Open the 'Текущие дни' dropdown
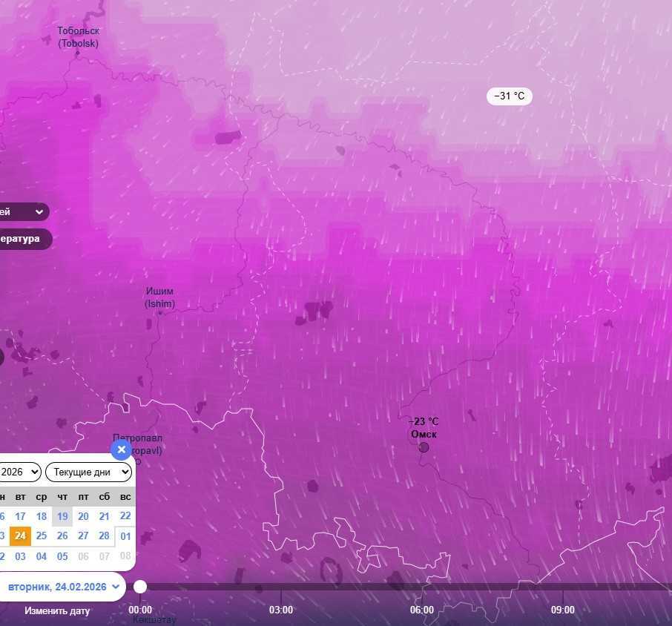672x626 pixels. tap(89, 472)
